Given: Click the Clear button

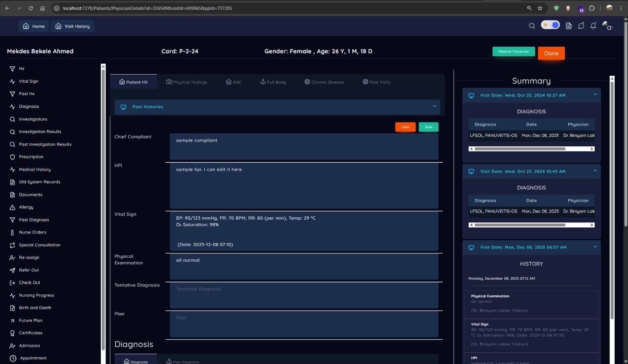Looking at the screenshot, I should [405, 127].
